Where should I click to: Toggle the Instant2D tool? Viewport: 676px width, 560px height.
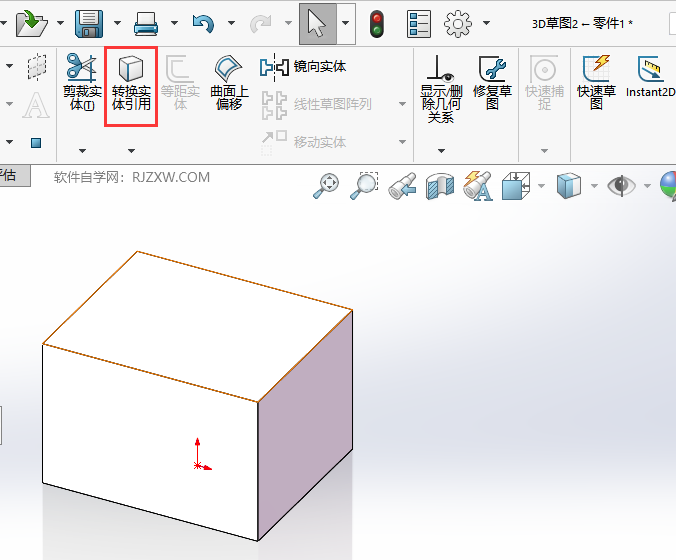coord(651,76)
